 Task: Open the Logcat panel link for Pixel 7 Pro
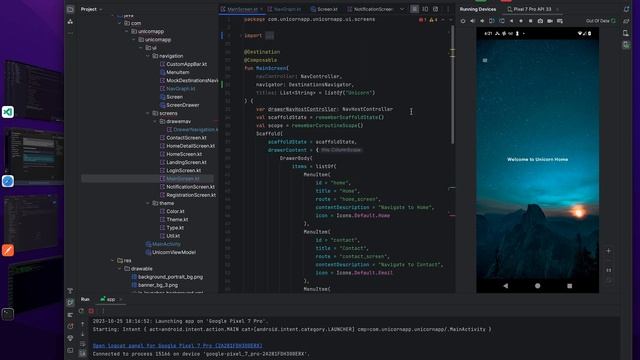pos(178,346)
